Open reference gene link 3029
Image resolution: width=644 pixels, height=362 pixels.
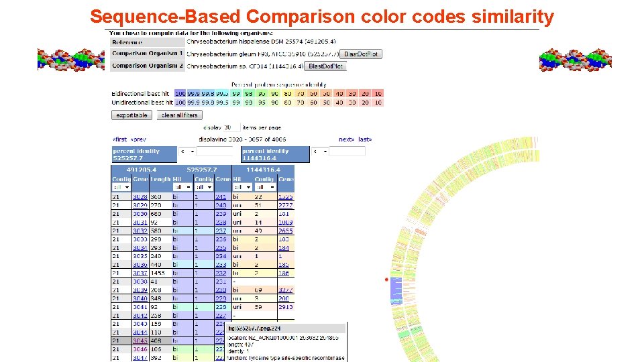coord(140,206)
